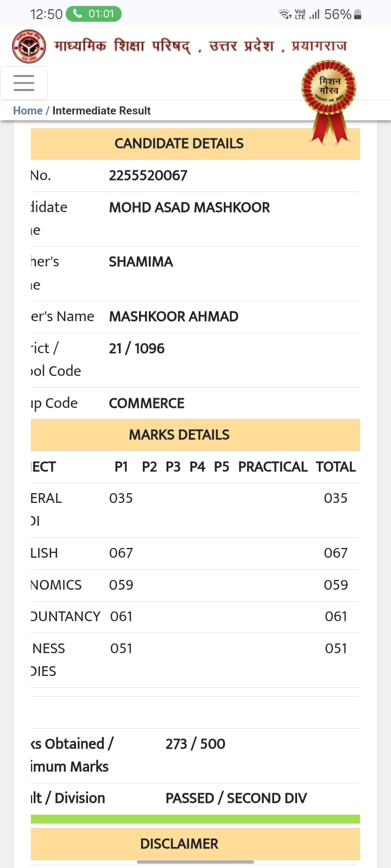Image resolution: width=391 pixels, height=868 pixels.
Task: Click the UP Board emblem logo
Action: coord(29,46)
